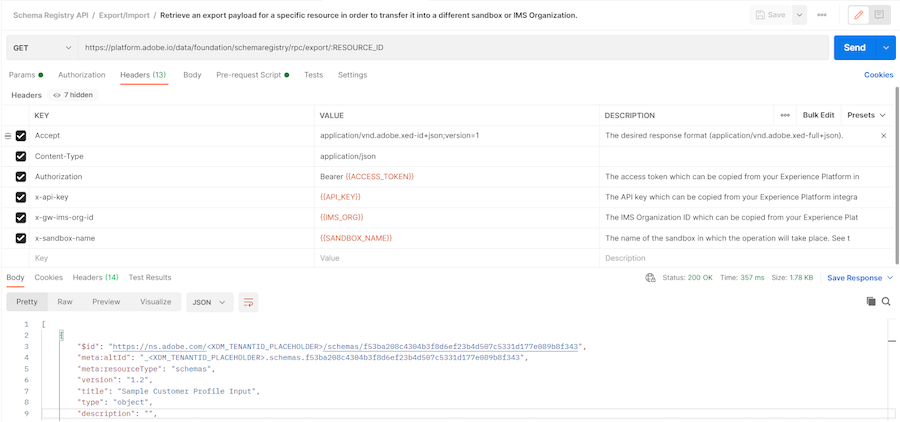Open the response Cookies tab

coord(49,277)
